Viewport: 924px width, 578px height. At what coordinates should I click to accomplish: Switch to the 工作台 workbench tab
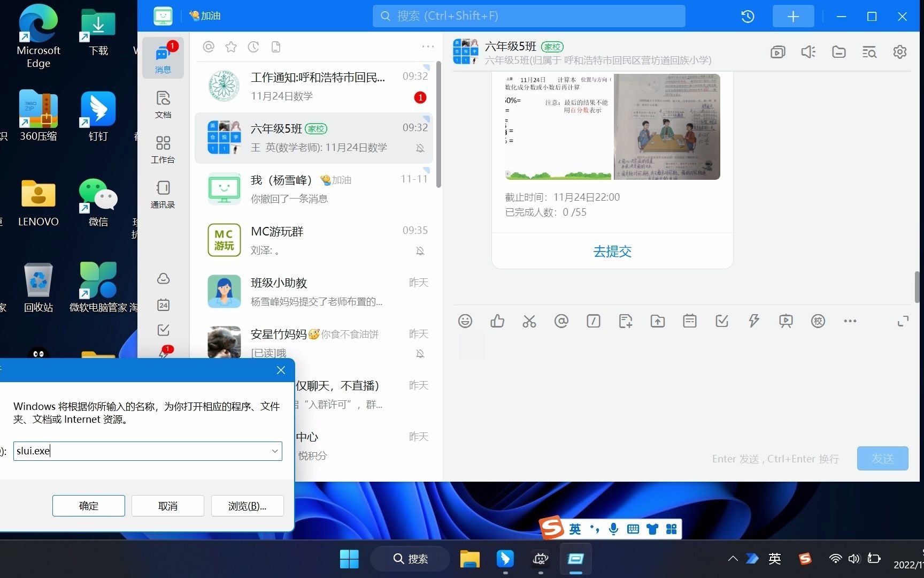tap(163, 150)
